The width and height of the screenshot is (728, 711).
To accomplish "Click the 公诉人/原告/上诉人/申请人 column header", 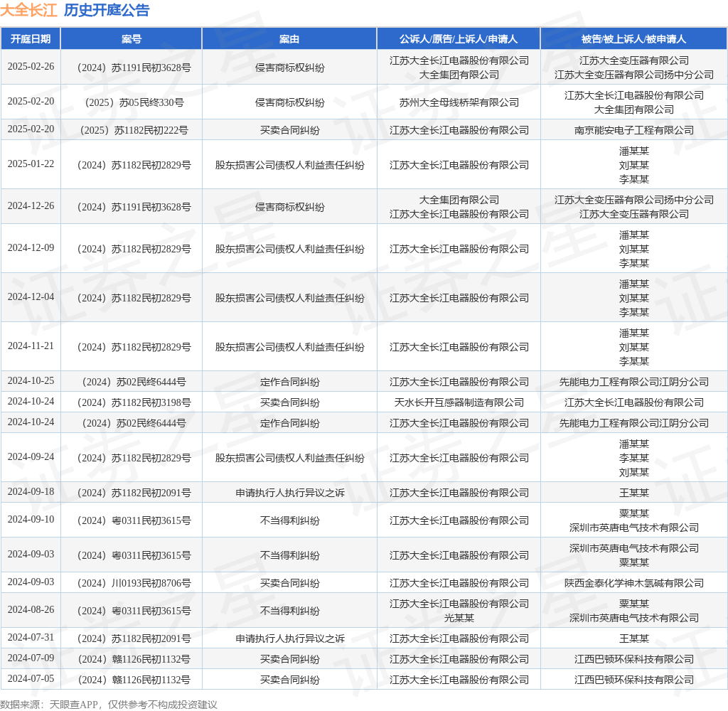I will [x=459, y=39].
